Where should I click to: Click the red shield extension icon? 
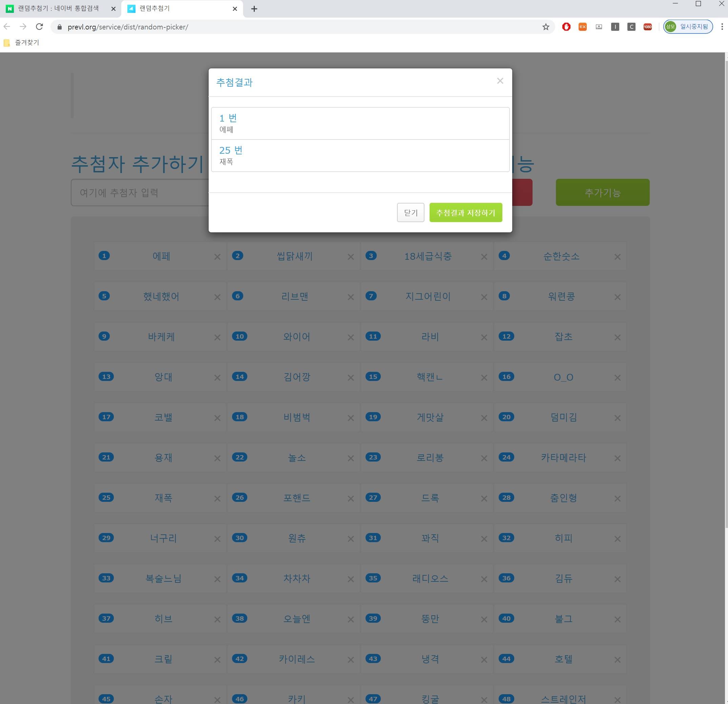point(566,27)
